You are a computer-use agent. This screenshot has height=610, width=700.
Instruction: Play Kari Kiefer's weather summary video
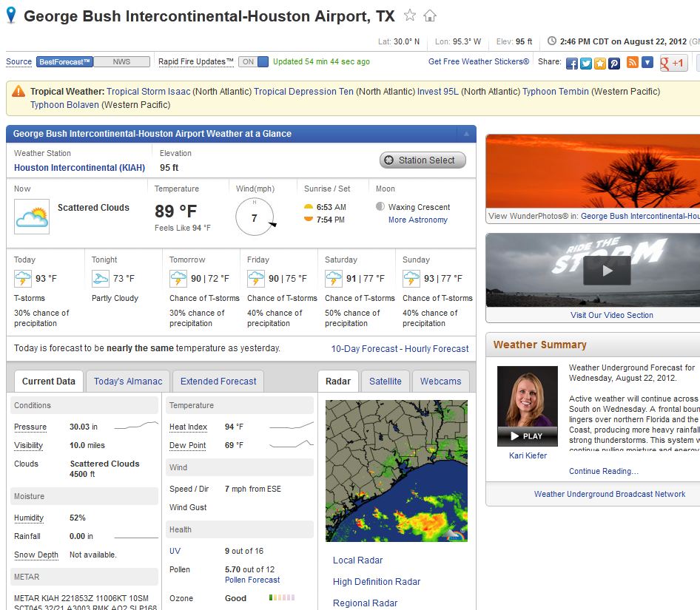528,436
